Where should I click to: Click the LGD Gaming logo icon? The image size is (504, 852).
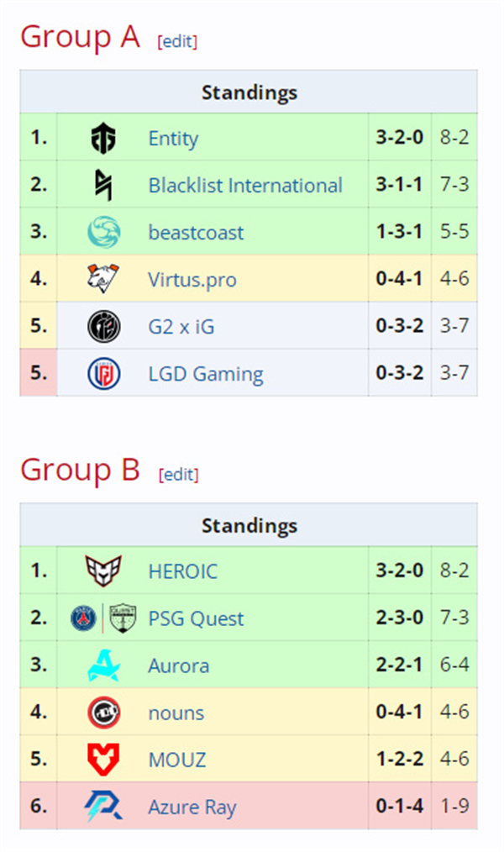[103, 374]
